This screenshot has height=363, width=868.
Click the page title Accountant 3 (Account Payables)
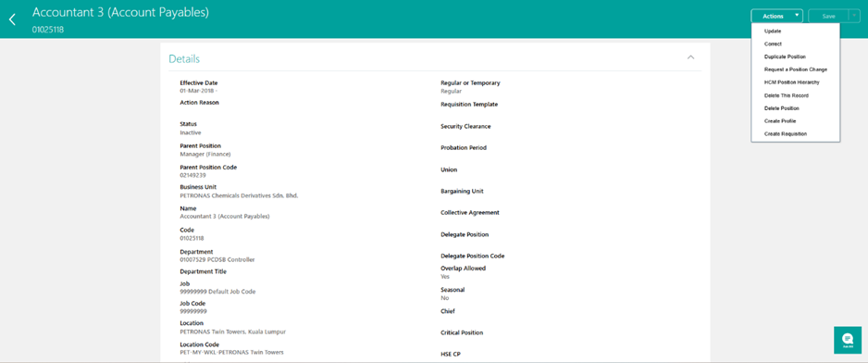point(120,13)
